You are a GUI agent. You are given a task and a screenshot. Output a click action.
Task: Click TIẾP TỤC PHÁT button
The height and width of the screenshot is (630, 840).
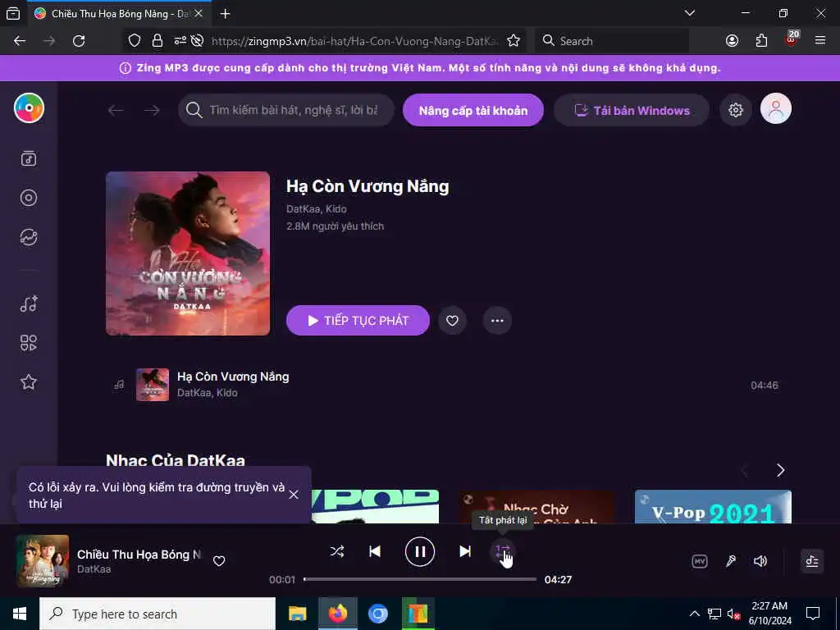click(358, 321)
